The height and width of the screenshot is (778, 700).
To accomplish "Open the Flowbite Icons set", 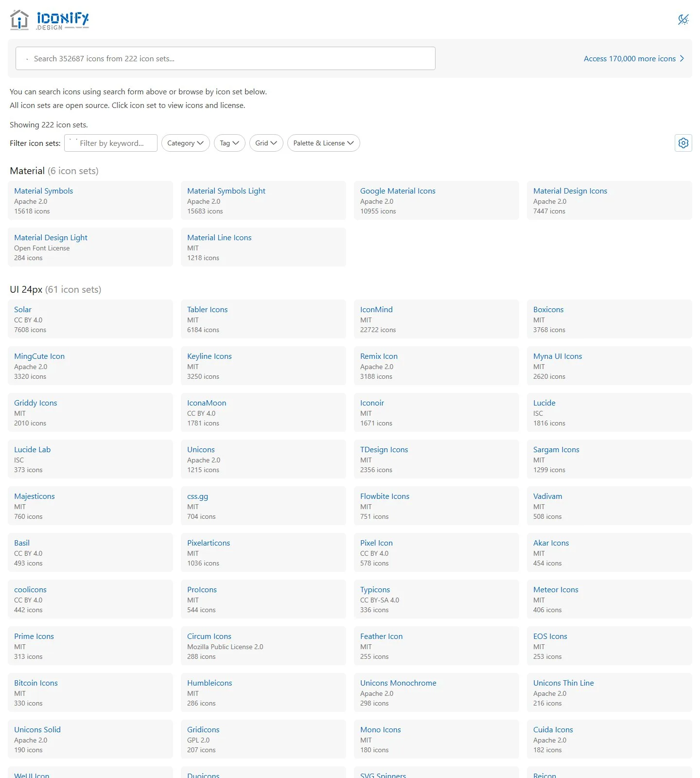I will (437, 506).
